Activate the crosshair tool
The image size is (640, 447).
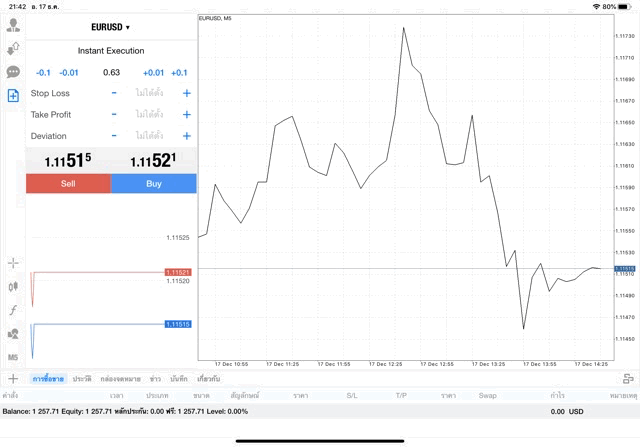pos(13,262)
